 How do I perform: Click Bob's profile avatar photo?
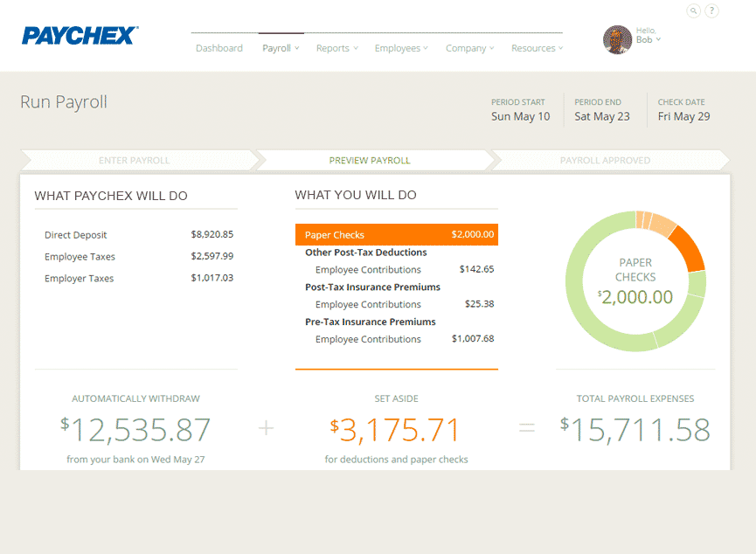[x=617, y=39]
